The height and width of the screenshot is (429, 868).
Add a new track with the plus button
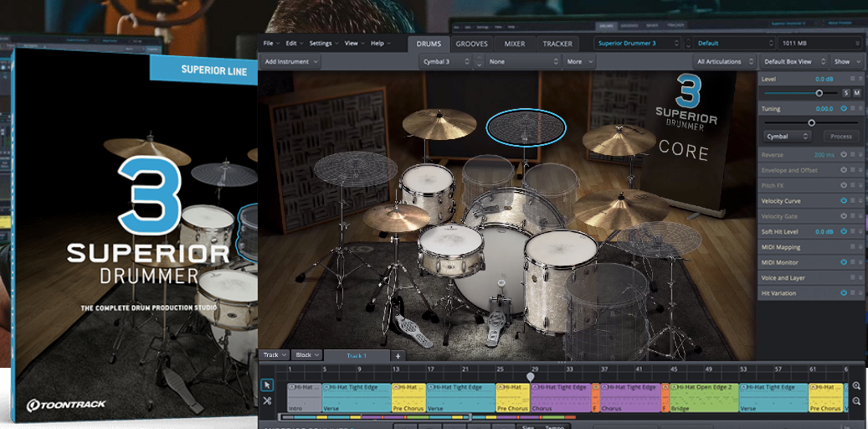tap(398, 356)
